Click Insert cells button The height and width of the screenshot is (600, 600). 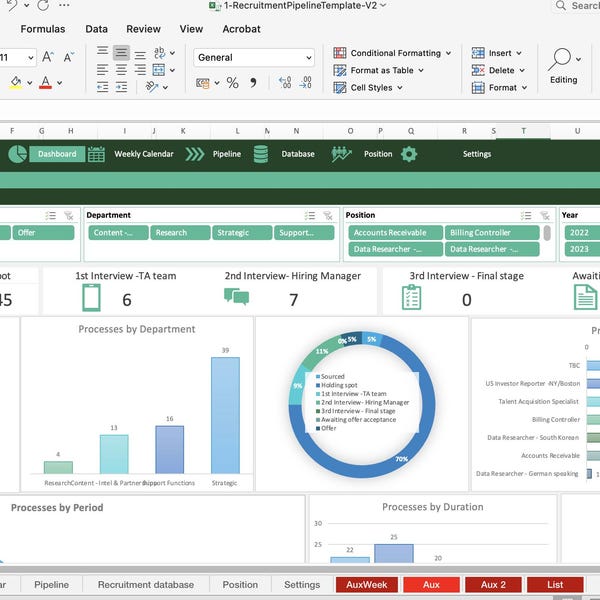pos(497,53)
